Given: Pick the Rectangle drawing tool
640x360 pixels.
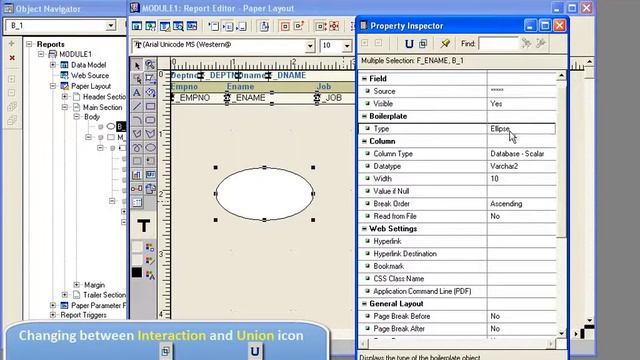Looking at the screenshot, I should pyautogui.click(x=150, y=107).
